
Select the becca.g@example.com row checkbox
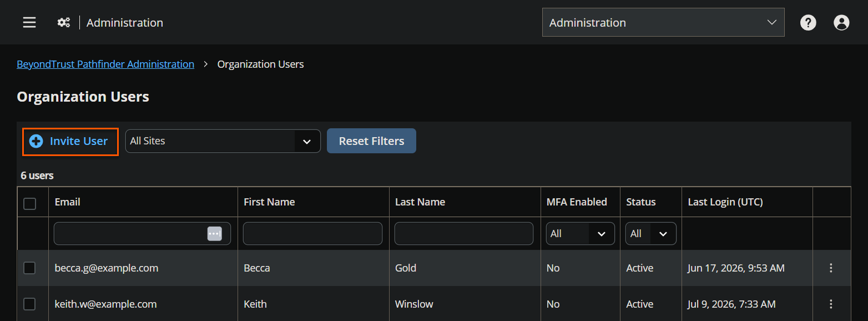[x=29, y=268]
